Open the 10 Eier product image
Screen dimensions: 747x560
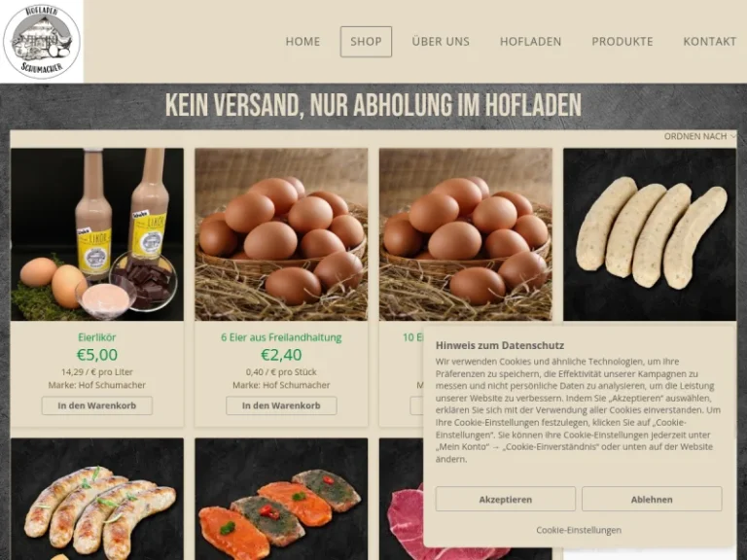(466, 234)
